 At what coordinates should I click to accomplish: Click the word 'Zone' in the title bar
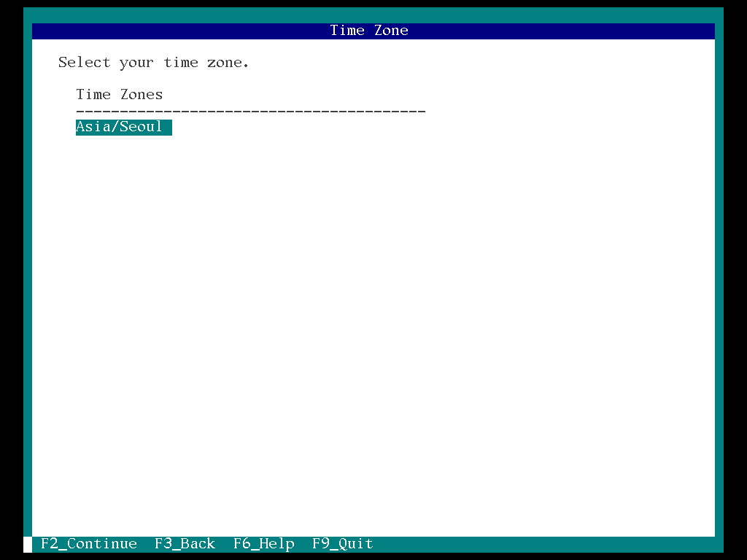[391, 31]
